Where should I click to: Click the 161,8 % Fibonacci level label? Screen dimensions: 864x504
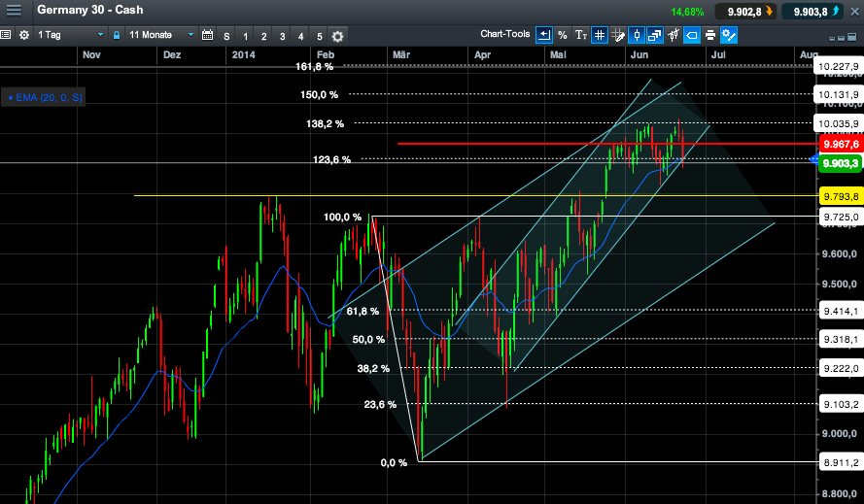click(x=314, y=67)
